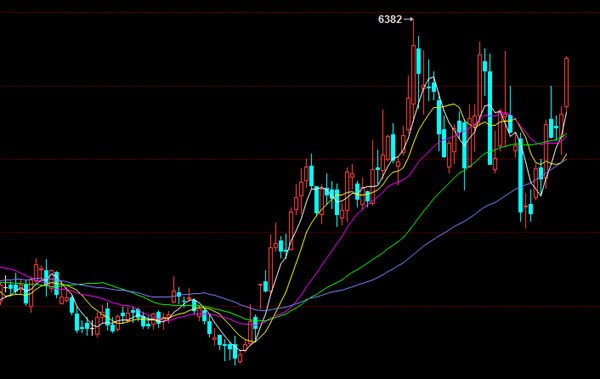Click the longest cyan candlestick body on the chart
Image resolution: width=600 pixels, height=379 pixels.
(x=490, y=118)
